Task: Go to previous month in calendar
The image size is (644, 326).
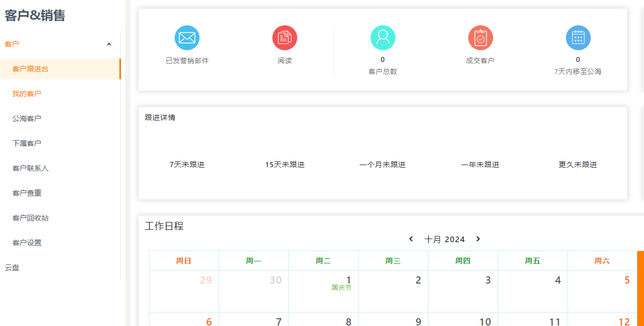Action: (x=411, y=239)
